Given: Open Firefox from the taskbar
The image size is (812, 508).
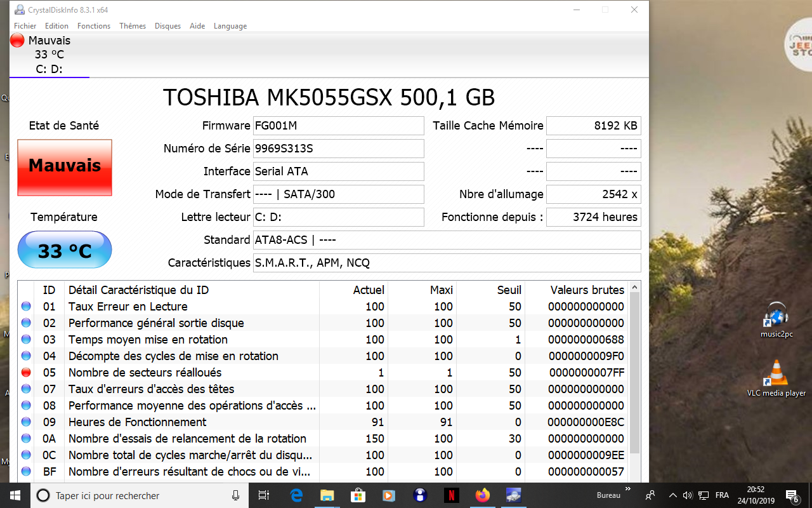Looking at the screenshot, I should click(483, 495).
